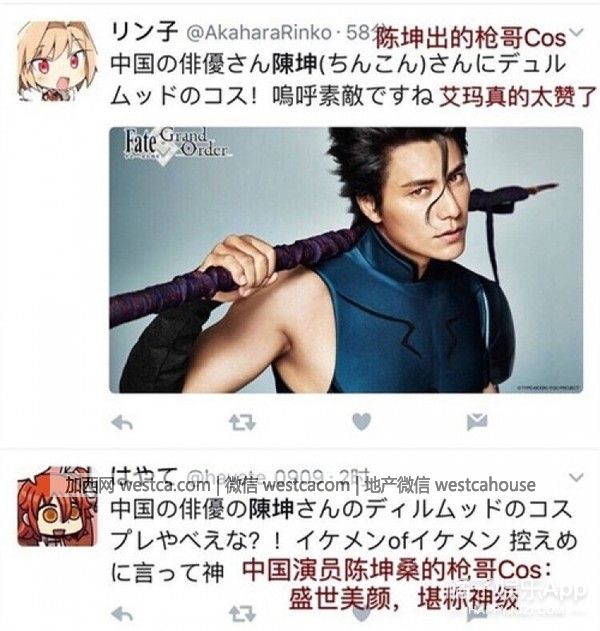This screenshot has height=631, width=600.
Task: Reply to リン子's tweet
Action: point(122,423)
